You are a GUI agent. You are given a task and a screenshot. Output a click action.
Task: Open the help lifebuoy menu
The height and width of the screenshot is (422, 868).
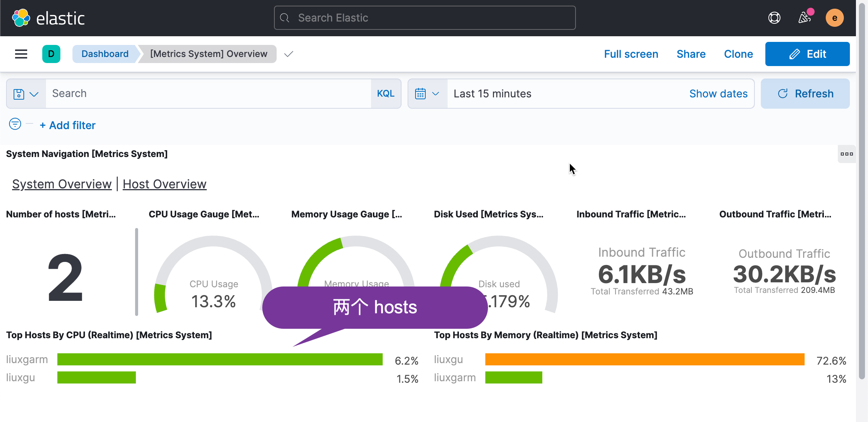tap(774, 18)
